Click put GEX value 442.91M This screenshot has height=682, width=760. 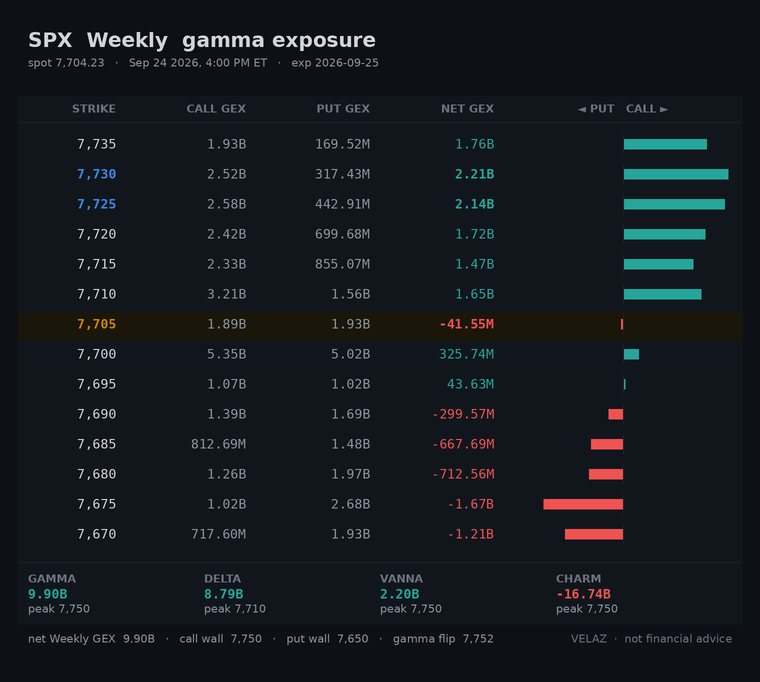(x=342, y=204)
